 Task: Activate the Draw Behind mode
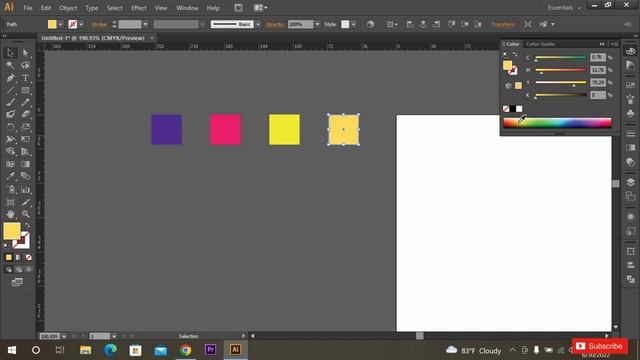coord(18,269)
